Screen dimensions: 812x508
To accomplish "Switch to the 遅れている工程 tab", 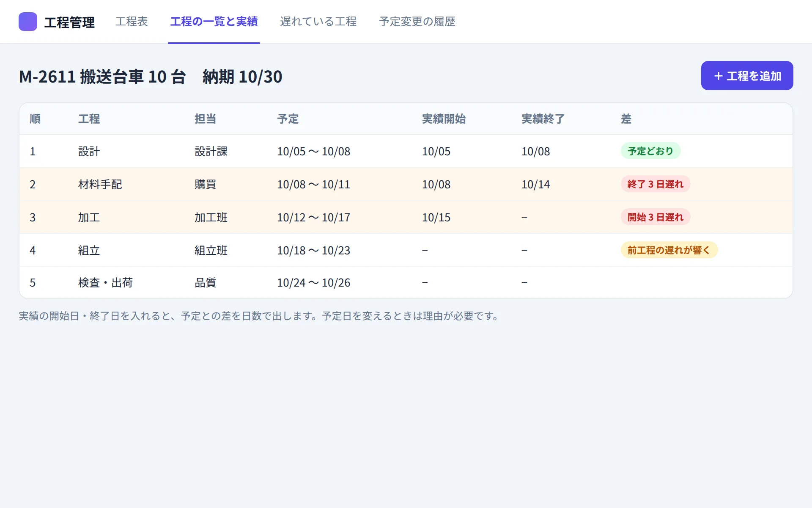I will tap(318, 22).
